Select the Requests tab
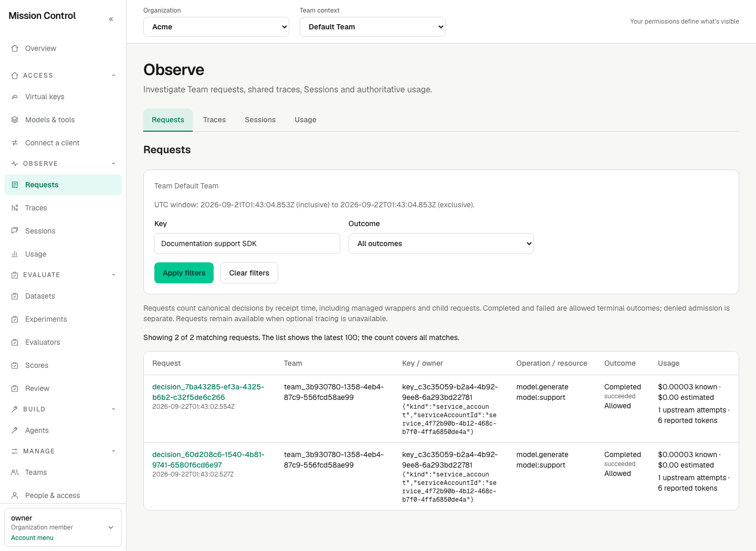This screenshot has width=756, height=551. 168,120
